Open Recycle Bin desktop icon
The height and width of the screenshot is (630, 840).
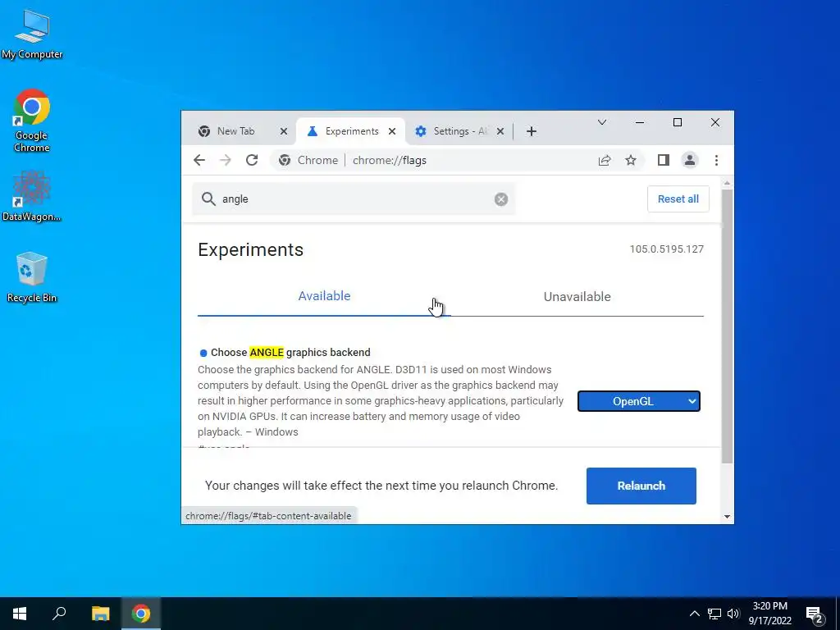pyautogui.click(x=32, y=277)
